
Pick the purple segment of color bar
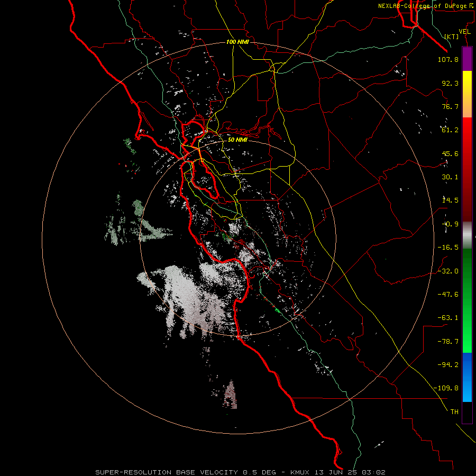click(x=467, y=59)
